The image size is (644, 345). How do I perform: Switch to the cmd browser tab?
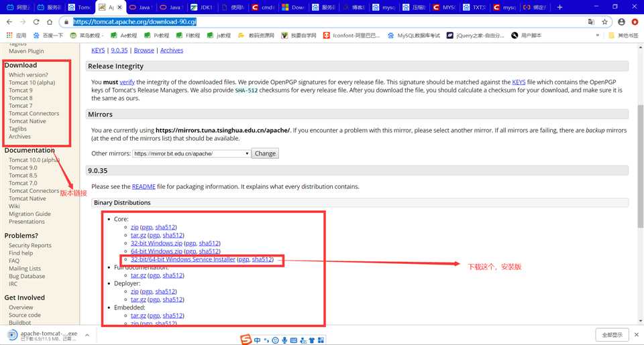point(263,7)
